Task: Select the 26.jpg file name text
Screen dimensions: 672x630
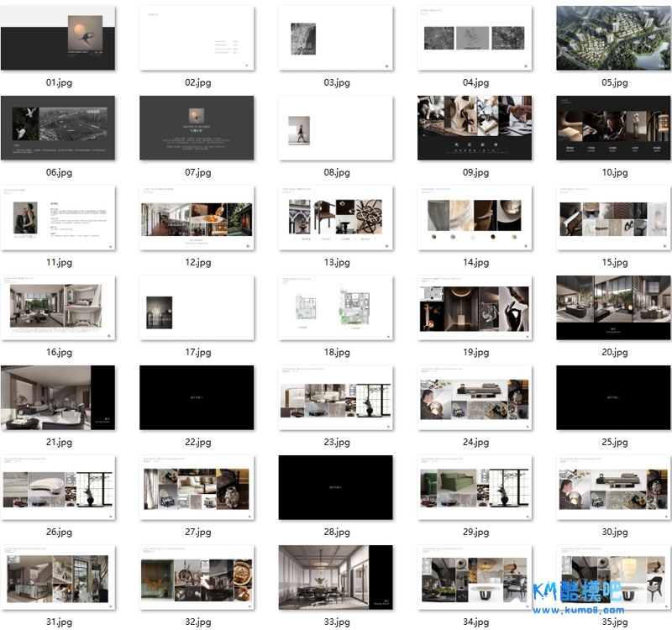Action: (x=59, y=533)
